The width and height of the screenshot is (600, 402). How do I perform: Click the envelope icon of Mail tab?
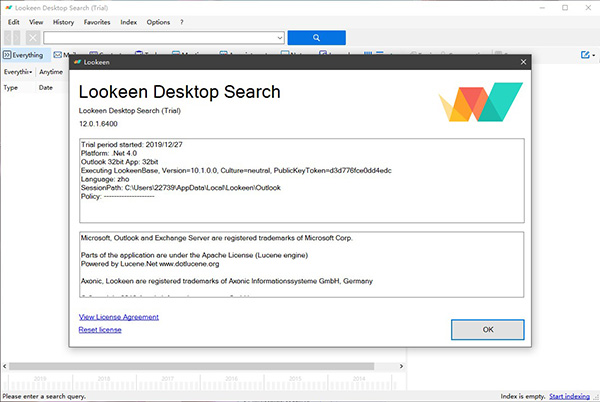pos(59,55)
